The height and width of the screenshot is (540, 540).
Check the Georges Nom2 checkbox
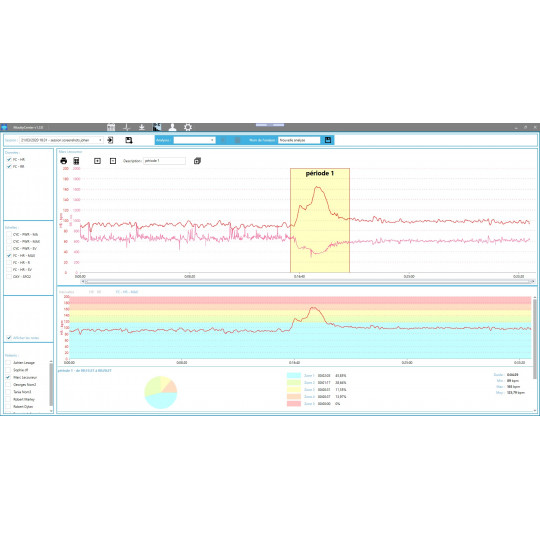click(8, 385)
